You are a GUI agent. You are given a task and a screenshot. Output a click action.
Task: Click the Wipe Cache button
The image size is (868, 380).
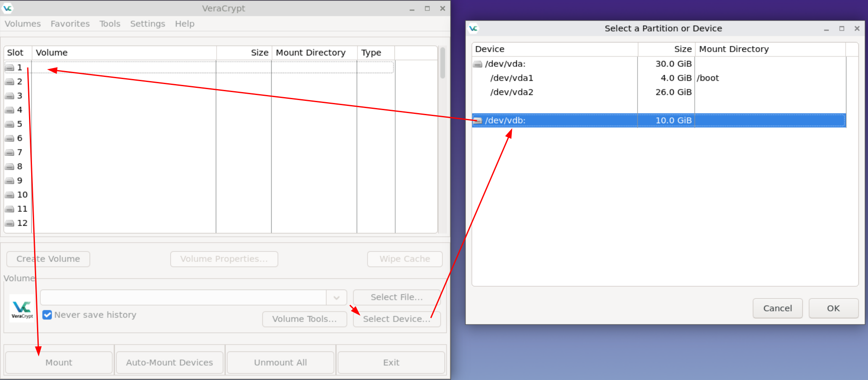click(x=405, y=259)
